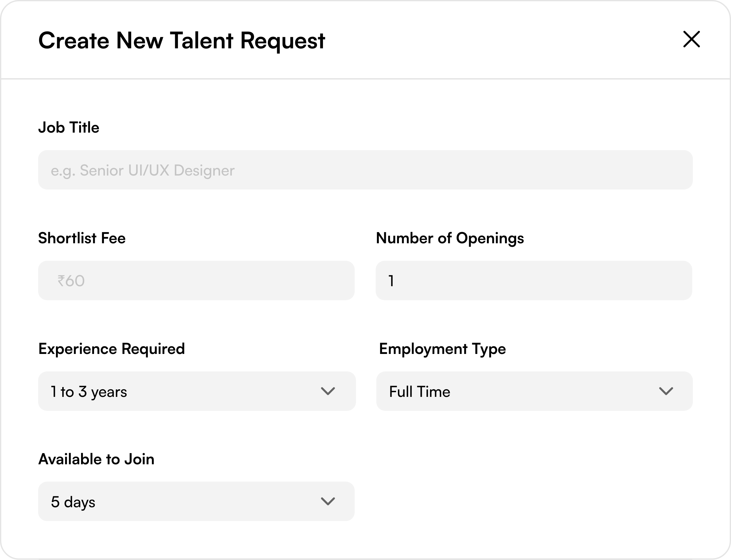
Task: Click the "Shortlist Fee" label
Action: (x=82, y=238)
